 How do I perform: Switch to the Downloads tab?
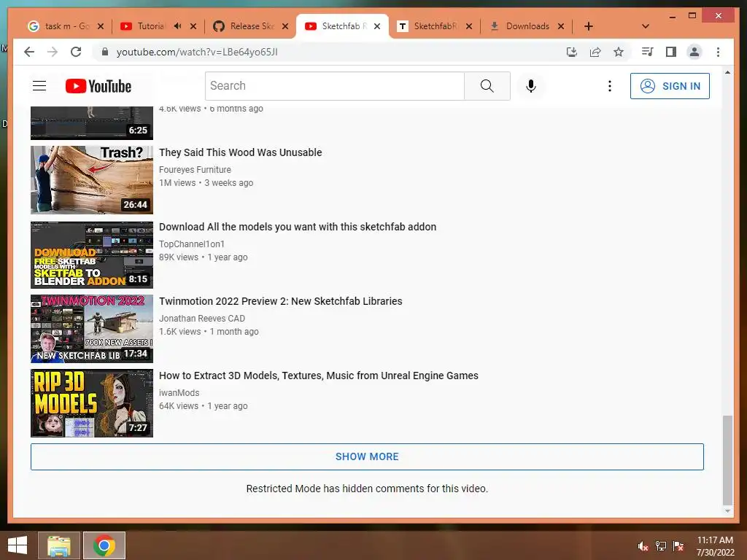(x=527, y=26)
